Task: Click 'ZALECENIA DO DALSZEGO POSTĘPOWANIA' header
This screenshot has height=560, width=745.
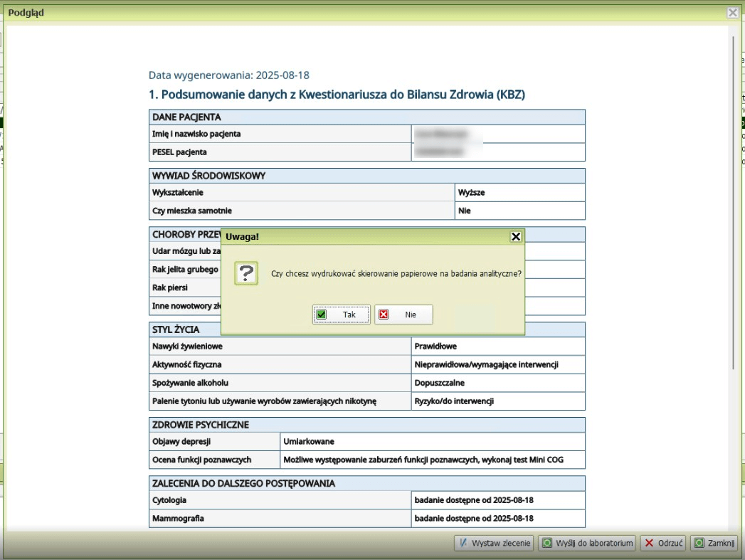Action: coord(366,484)
